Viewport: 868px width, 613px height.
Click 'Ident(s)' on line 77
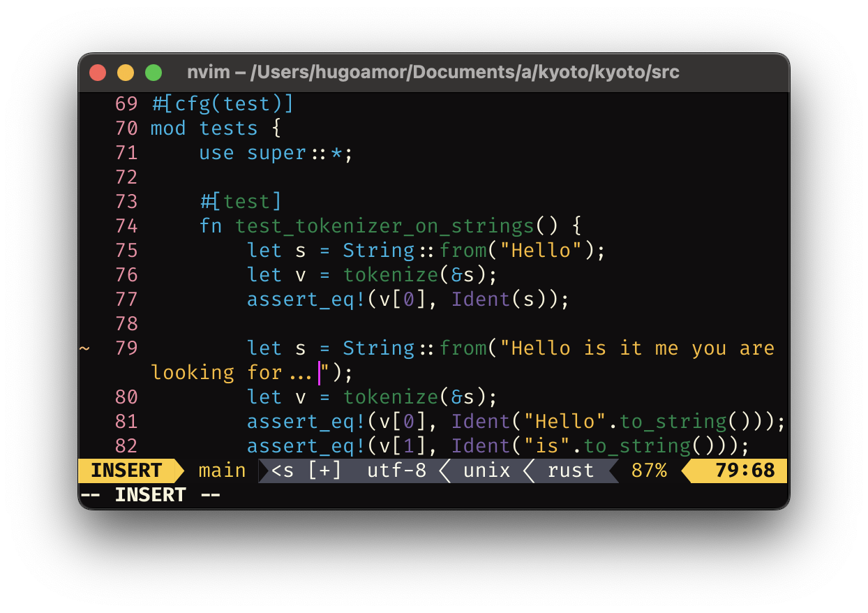pos(504,300)
